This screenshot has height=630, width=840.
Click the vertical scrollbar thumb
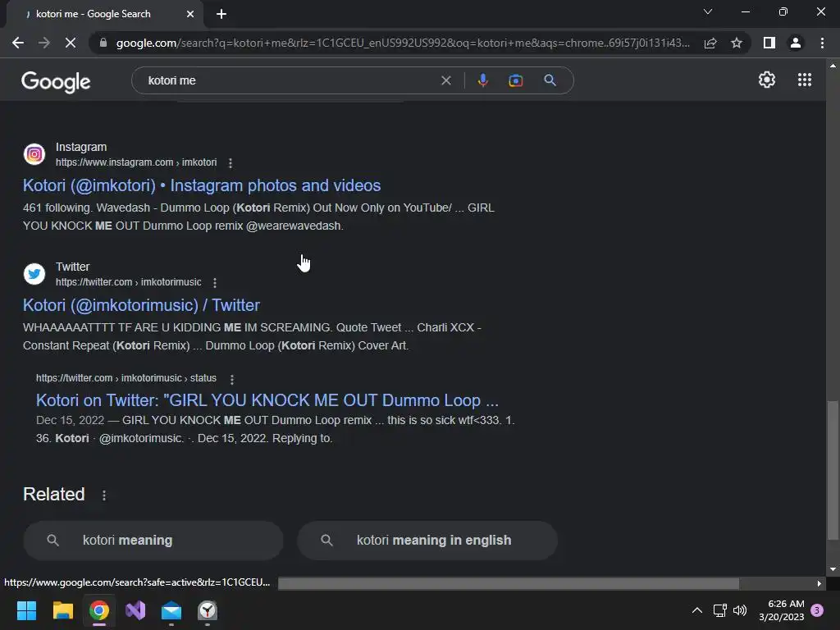(833, 470)
